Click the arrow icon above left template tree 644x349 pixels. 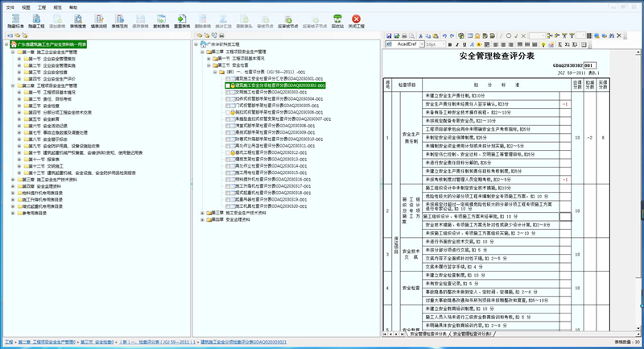point(10,35)
